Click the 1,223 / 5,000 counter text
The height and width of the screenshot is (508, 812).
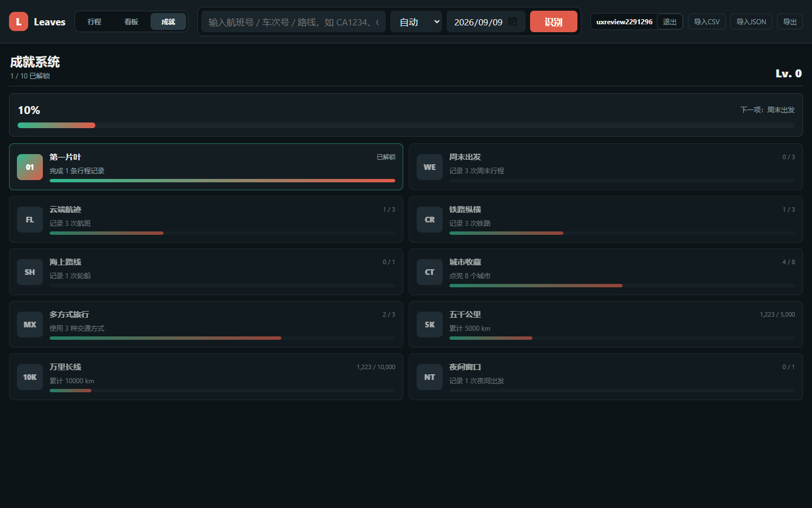point(777,314)
